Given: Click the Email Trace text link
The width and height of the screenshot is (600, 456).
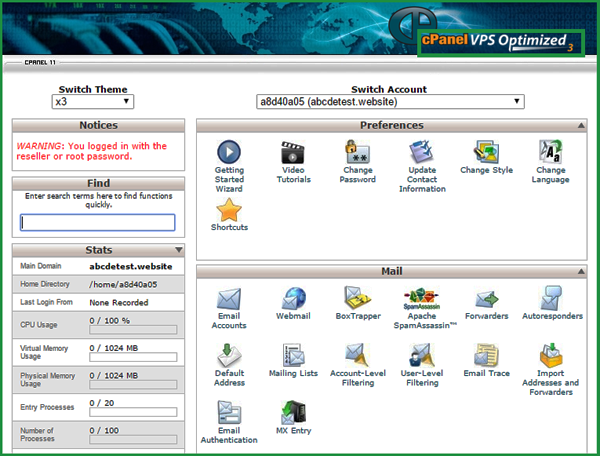Looking at the screenshot, I should [x=486, y=373].
